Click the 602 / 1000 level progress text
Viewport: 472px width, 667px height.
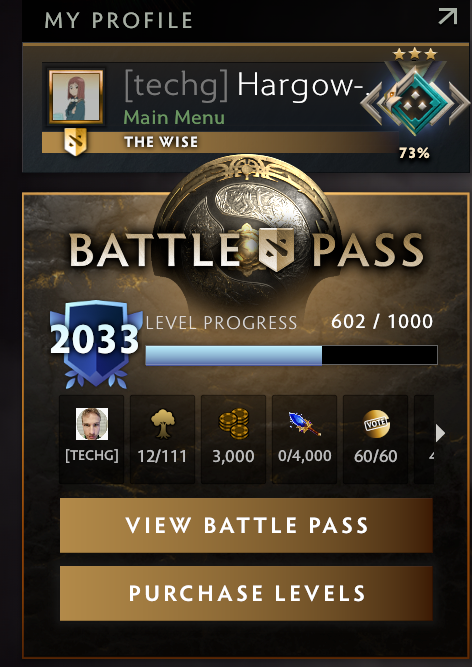point(382,321)
